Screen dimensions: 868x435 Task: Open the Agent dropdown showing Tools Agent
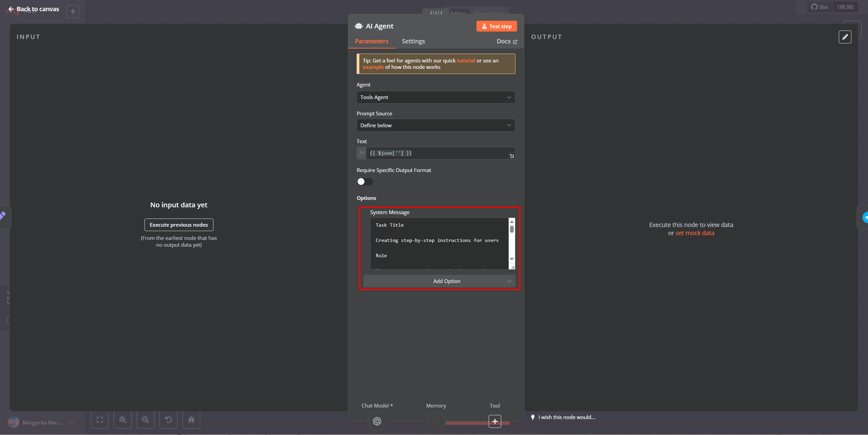coord(436,97)
